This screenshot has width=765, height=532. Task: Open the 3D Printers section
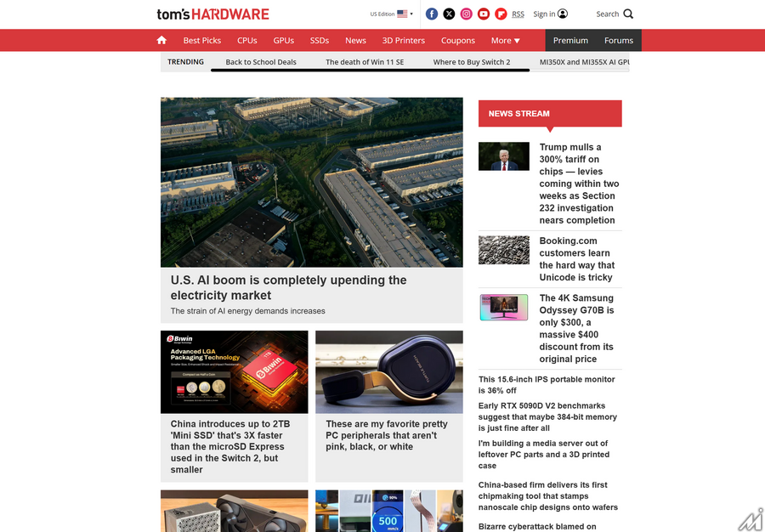(404, 41)
